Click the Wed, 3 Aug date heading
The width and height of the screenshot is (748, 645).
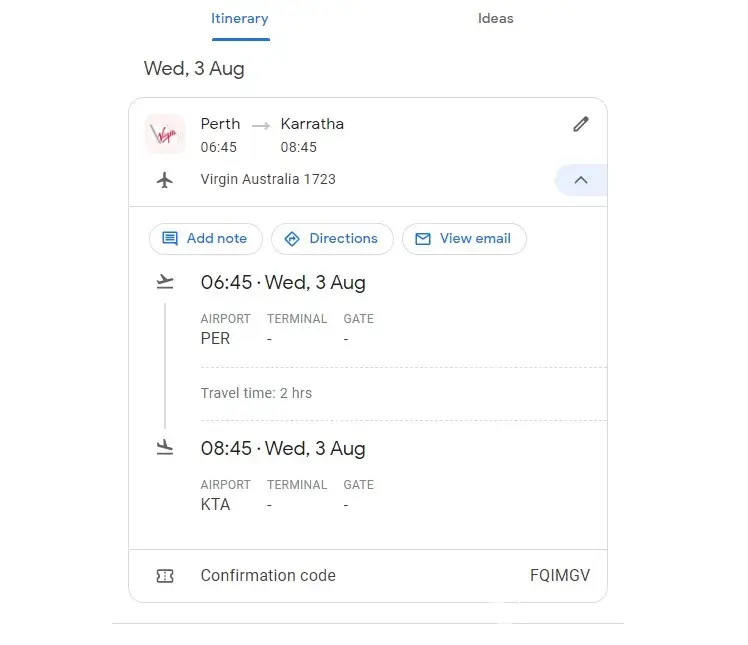coord(194,69)
